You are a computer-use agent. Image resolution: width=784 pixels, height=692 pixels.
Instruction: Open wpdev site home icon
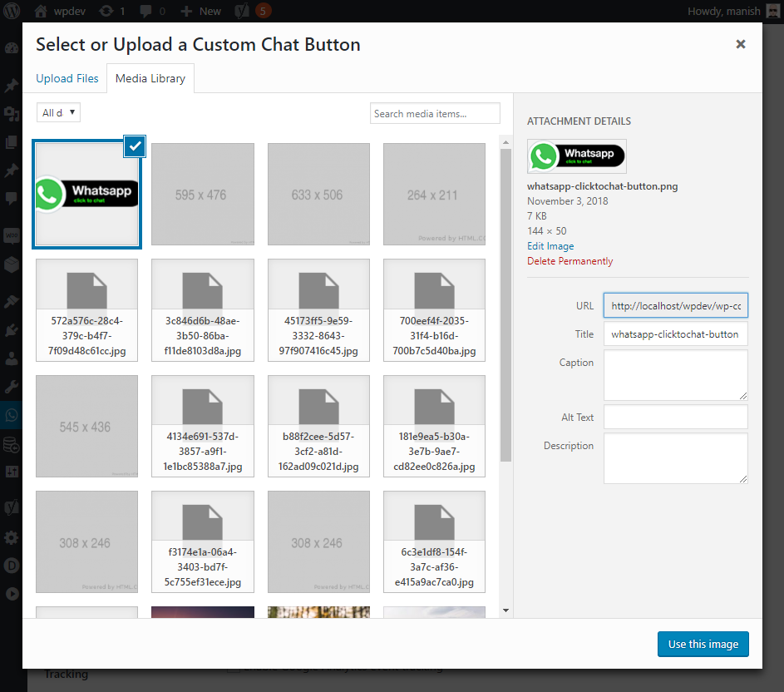click(x=41, y=11)
